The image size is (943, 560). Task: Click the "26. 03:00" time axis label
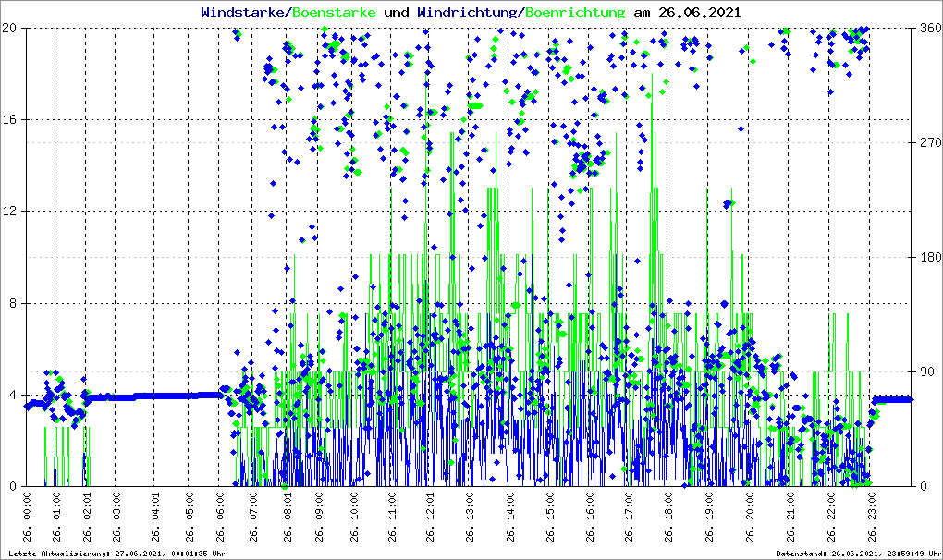116,517
